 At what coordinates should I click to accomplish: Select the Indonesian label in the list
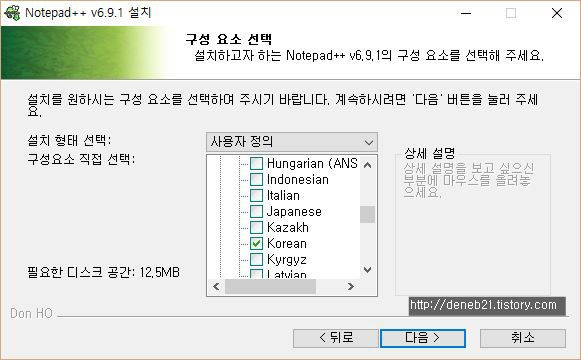(x=298, y=180)
